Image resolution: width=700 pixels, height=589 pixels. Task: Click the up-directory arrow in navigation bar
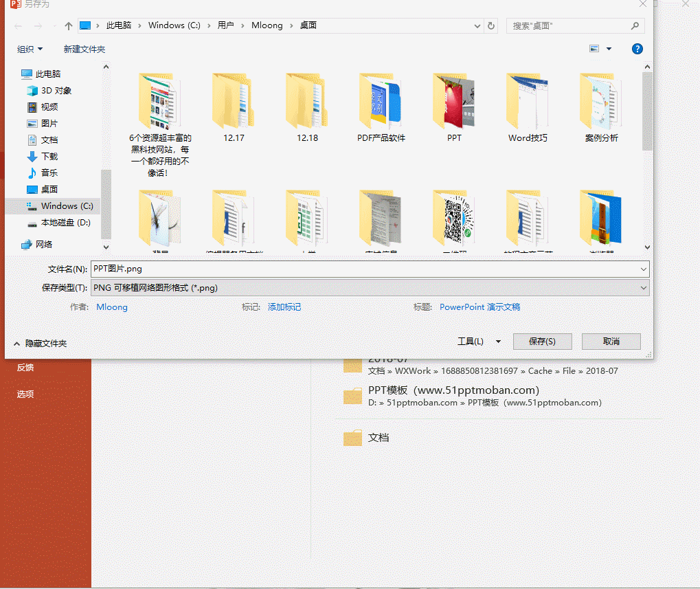click(x=69, y=26)
